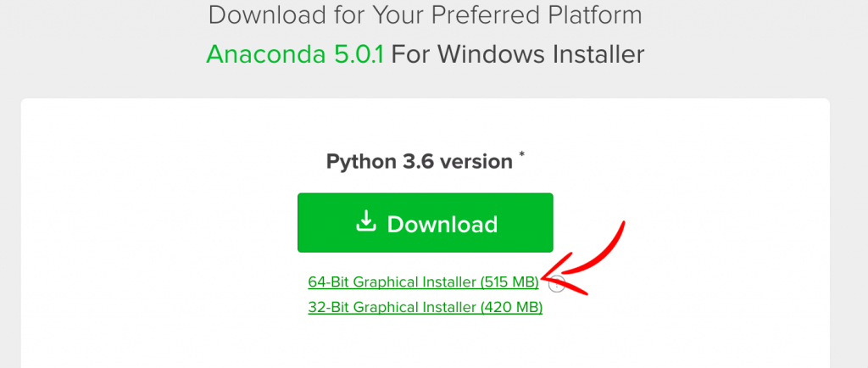This screenshot has height=368, width=868.
Task: Click the 64-Bit text at the start of the first installer link
Action: (x=328, y=282)
